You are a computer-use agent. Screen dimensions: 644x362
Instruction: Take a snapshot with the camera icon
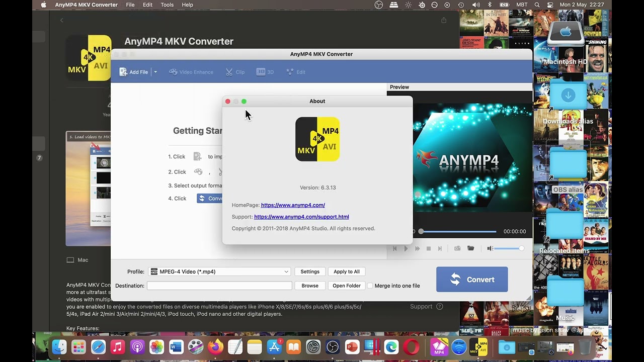pyautogui.click(x=457, y=248)
